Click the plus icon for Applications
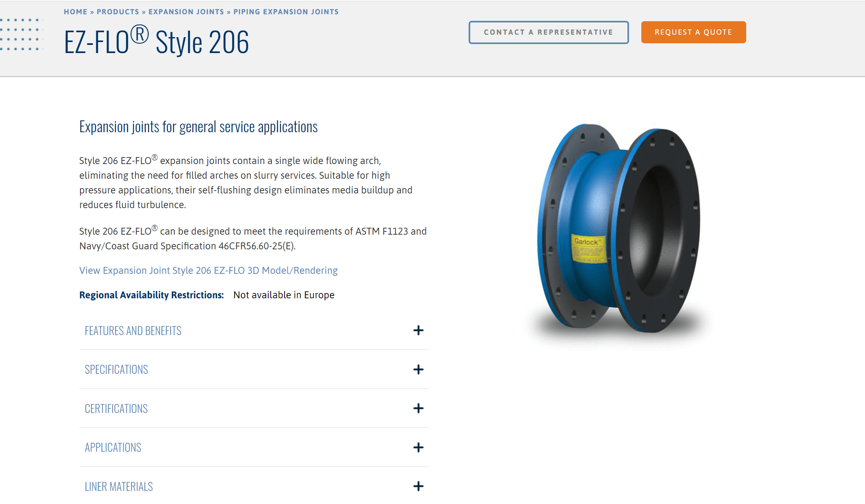Viewport: 865px width, 504px height. click(418, 447)
